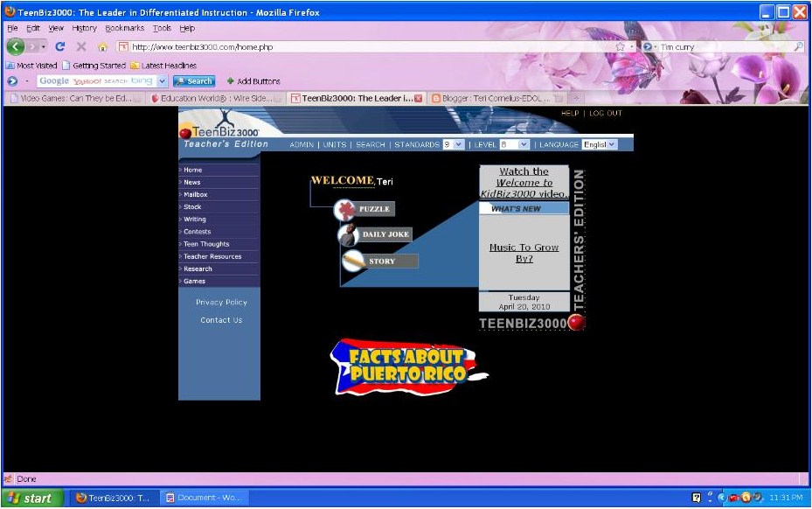Go to the browser Home page icon
812x509 pixels.
point(102,47)
